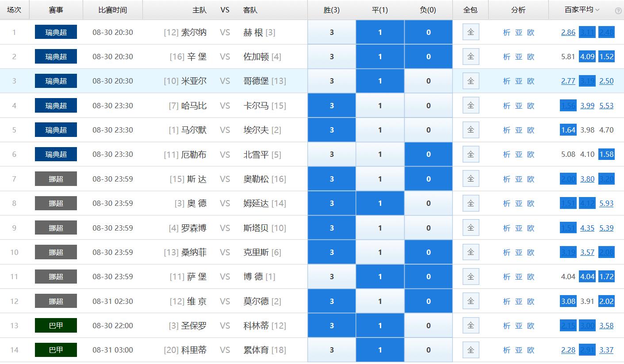
Task: Open 析 analysis for 斯达 match
Action: (x=507, y=179)
